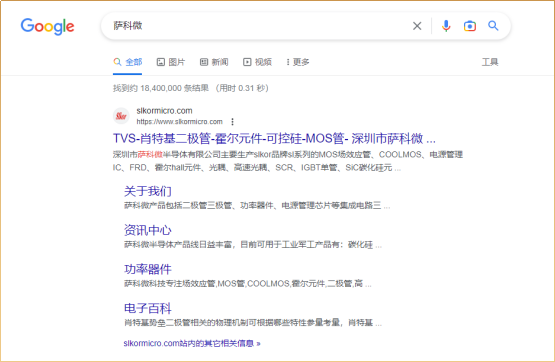This screenshot has height=362, width=555.
Task: Switch to the 图片 images tab
Action: click(171, 62)
